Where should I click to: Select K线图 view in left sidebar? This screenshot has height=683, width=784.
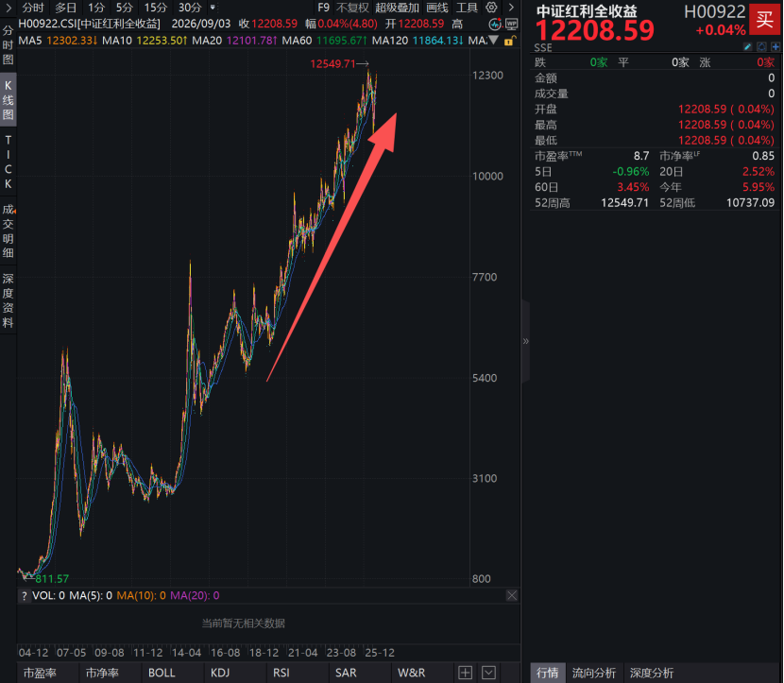[x=8, y=100]
